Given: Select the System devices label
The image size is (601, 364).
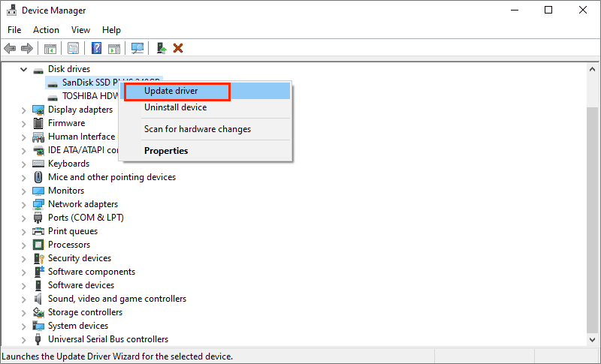Looking at the screenshot, I should (x=78, y=326).
